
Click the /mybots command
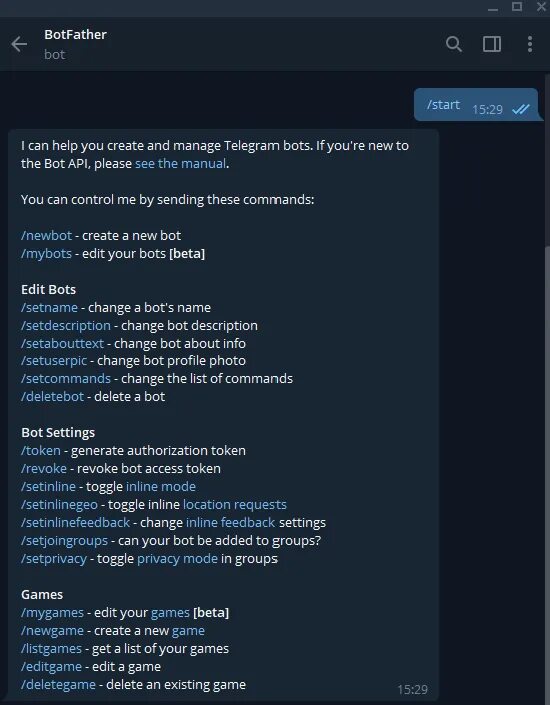(46, 253)
